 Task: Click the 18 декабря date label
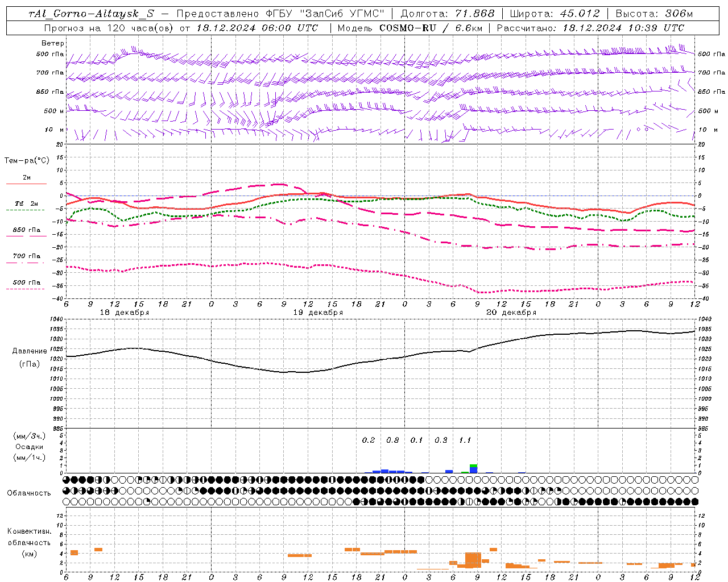125,313
